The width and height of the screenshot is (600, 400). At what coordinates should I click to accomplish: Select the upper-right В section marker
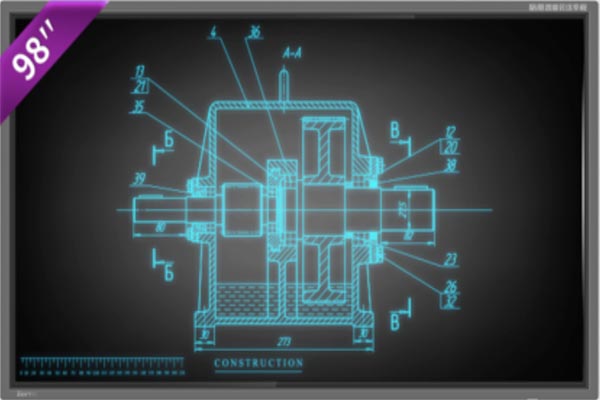coord(396,131)
